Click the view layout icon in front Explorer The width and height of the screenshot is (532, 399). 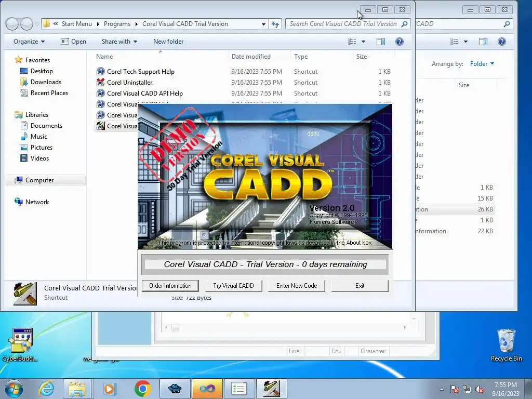[x=352, y=42]
